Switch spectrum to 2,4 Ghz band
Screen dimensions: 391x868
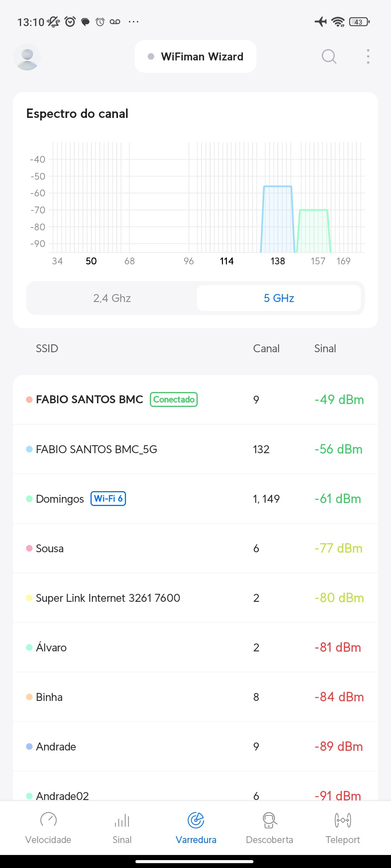pos(112,298)
